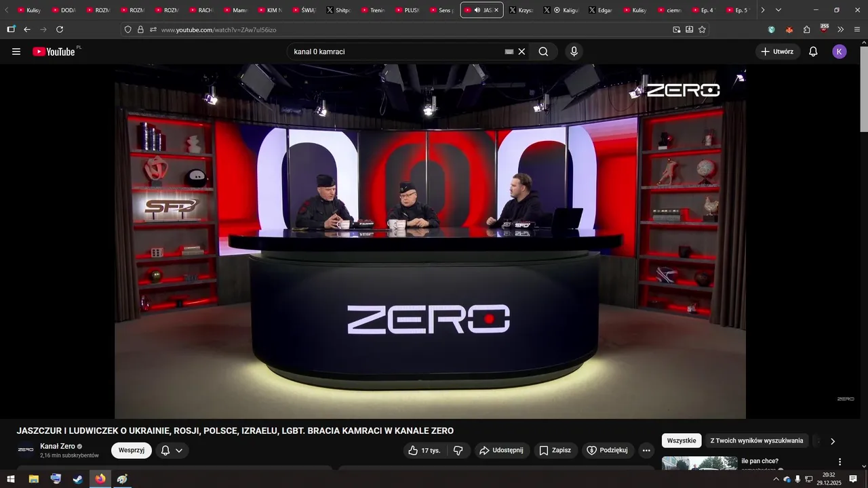Reload the current YouTube page
The width and height of the screenshot is (868, 488).
[60, 30]
